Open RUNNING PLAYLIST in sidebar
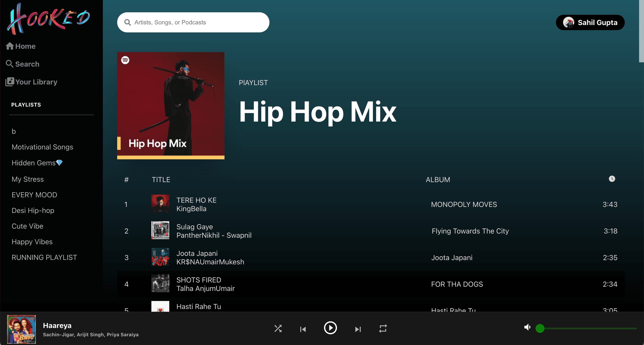 coord(44,257)
